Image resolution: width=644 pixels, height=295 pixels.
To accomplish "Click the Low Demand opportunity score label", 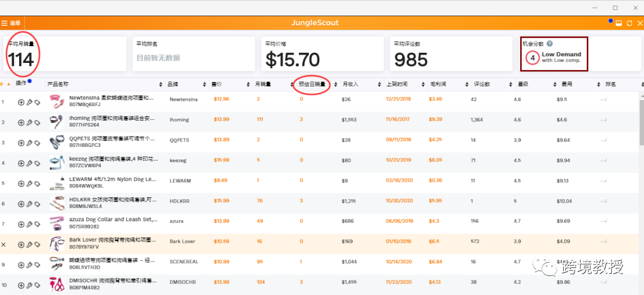I will 561,54.
